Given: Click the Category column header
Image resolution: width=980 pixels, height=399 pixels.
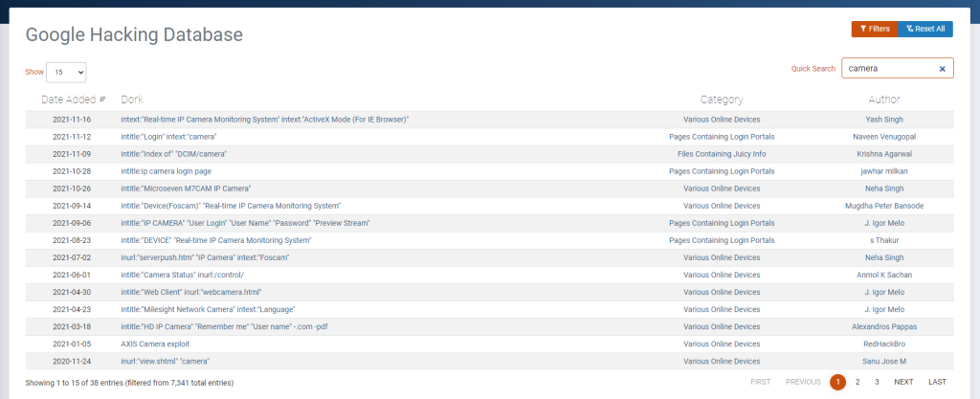Looking at the screenshot, I should (722, 100).
